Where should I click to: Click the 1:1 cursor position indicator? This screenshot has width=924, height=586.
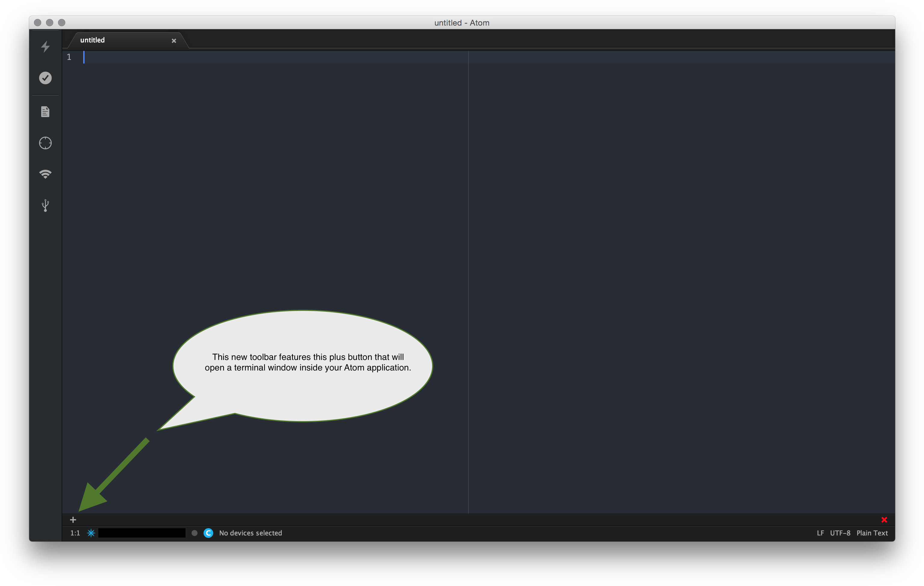coord(75,533)
